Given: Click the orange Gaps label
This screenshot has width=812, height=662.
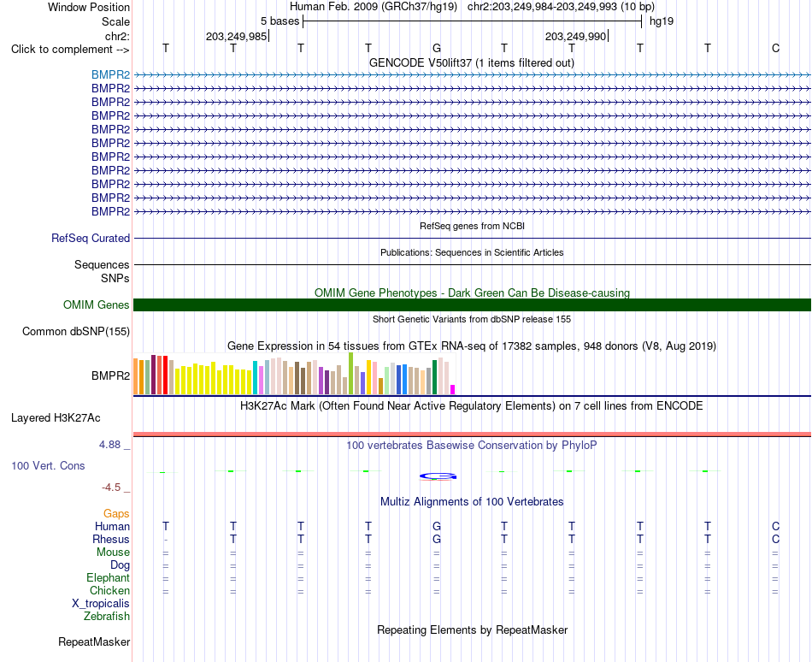Looking at the screenshot, I should (116, 513).
